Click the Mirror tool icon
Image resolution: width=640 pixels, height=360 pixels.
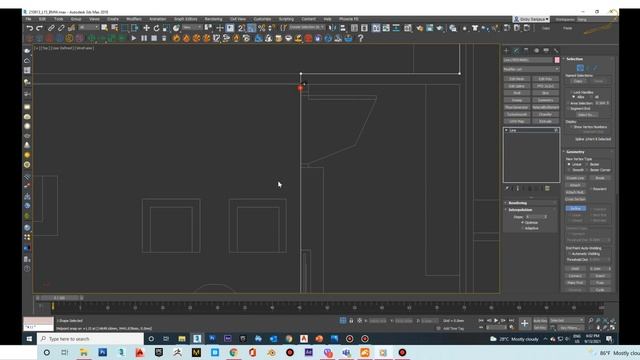[x=333, y=28]
